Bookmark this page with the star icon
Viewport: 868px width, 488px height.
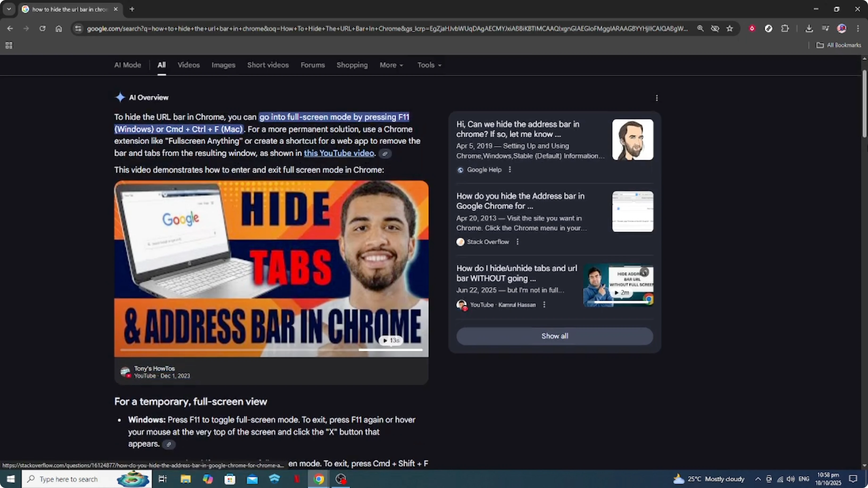730,29
